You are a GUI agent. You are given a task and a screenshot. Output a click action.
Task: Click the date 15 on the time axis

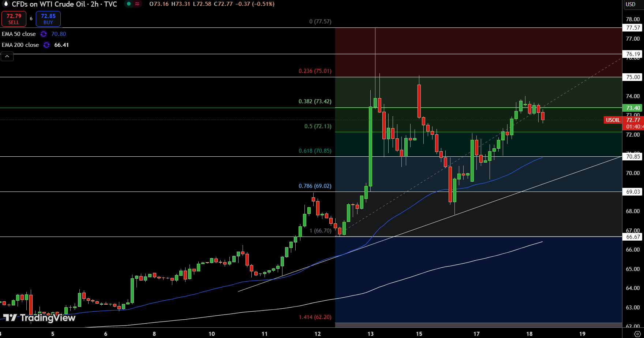(x=419, y=334)
